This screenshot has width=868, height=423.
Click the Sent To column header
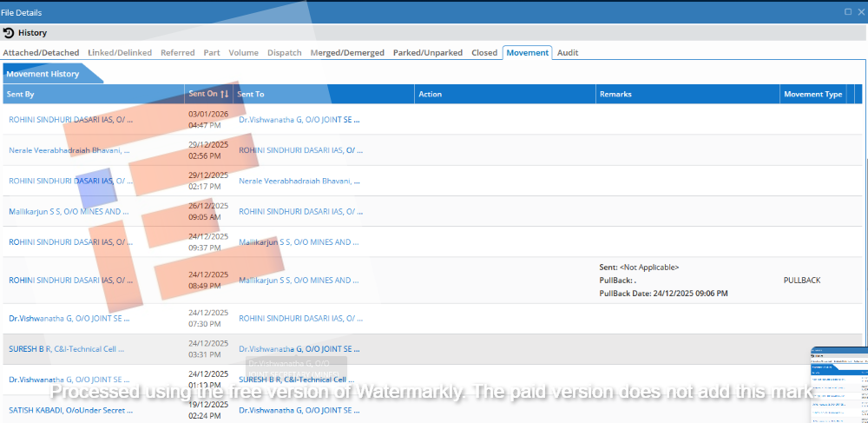(x=251, y=94)
